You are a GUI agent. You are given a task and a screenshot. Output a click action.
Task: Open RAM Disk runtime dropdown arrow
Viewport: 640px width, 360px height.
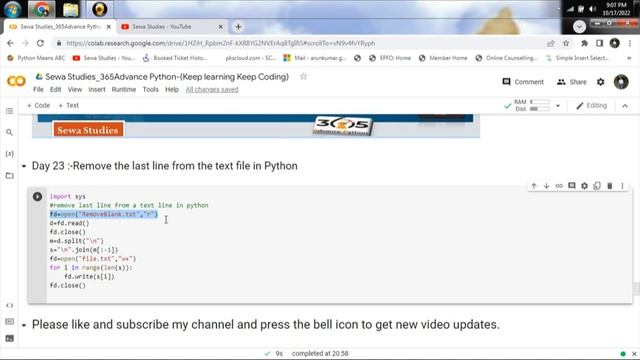point(558,106)
